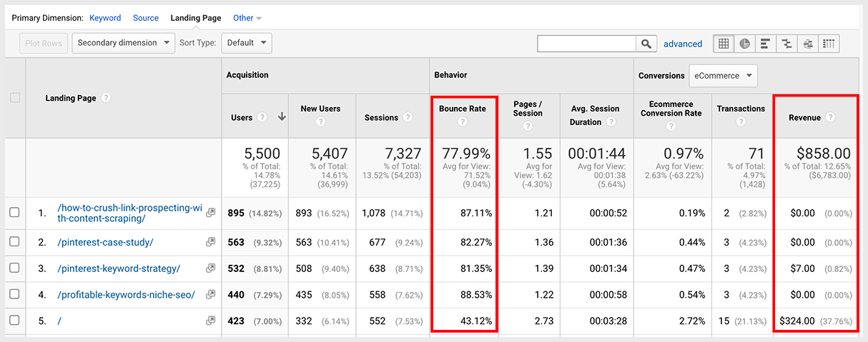Image resolution: width=868 pixels, height=342 pixels.
Task: Click the search magnifier button
Action: click(646, 44)
